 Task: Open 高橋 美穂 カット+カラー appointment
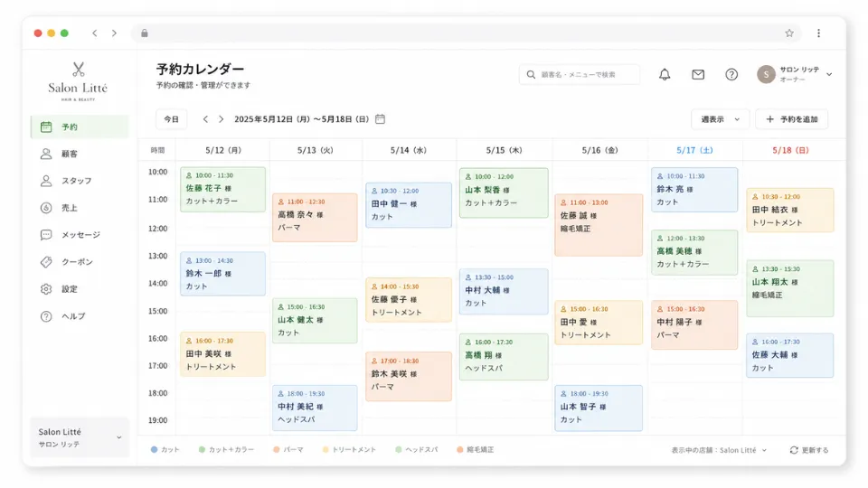pyautogui.click(x=694, y=252)
